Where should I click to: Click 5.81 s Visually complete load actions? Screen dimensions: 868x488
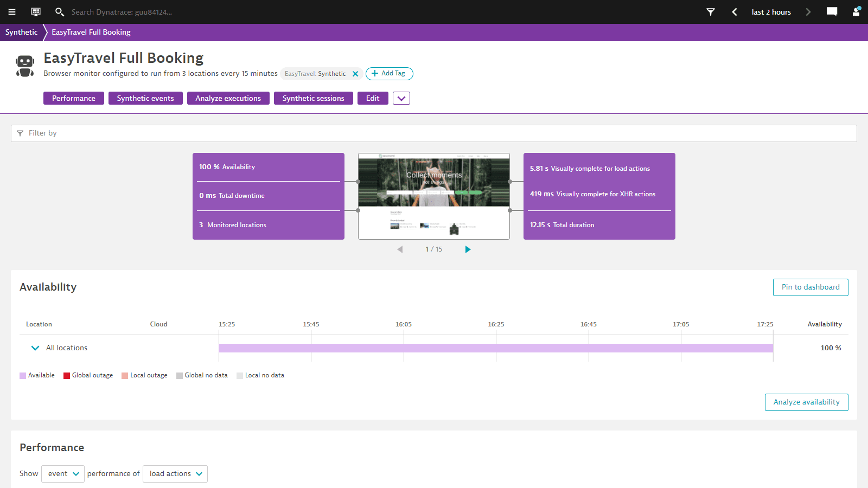(x=590, y=169)
